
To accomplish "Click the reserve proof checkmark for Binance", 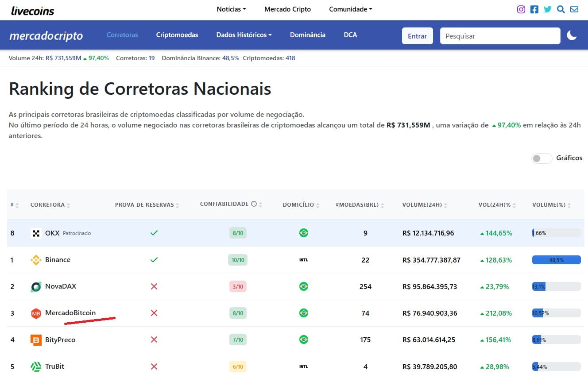I will pyautogui.click(x=154, y=260).
